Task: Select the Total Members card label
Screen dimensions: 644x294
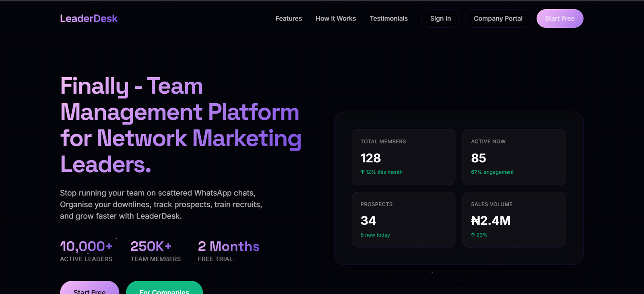Action: 383,142
